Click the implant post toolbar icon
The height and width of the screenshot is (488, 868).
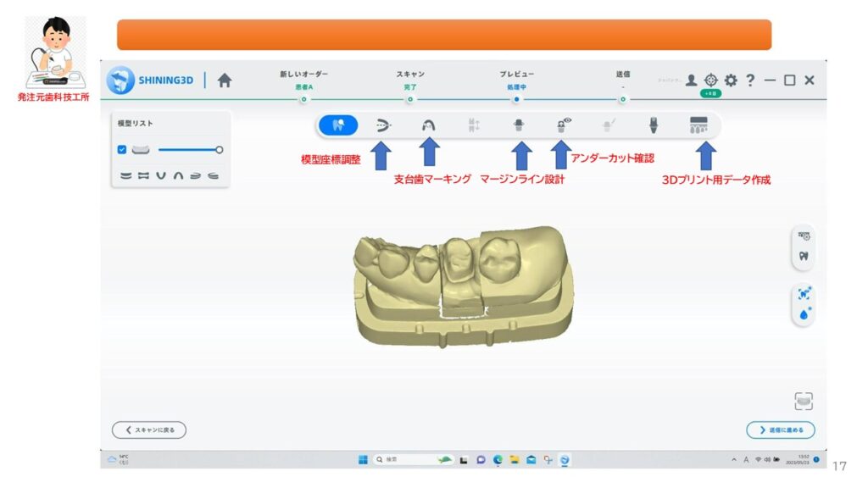[654, 125]
